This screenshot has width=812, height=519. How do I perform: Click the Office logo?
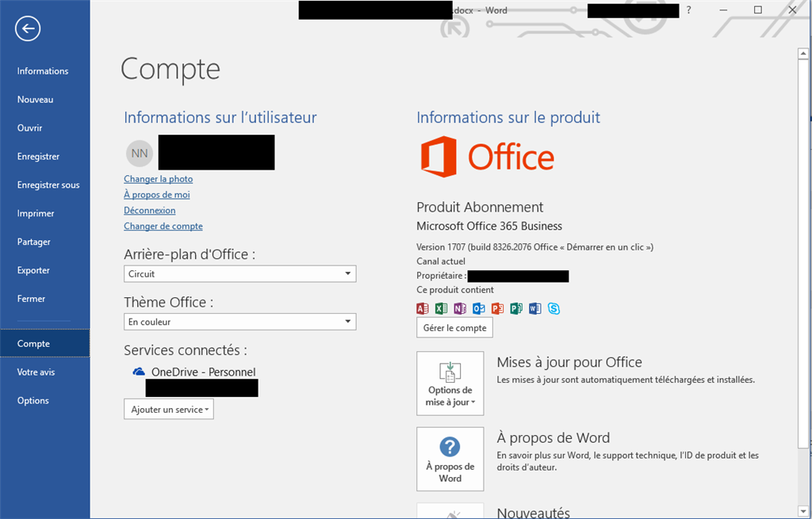click(488, 157)
